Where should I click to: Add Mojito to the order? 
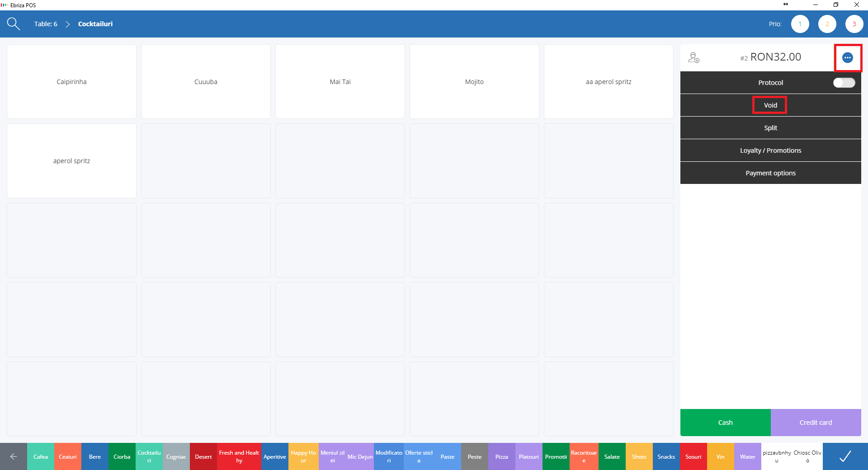tap(474, 82)
